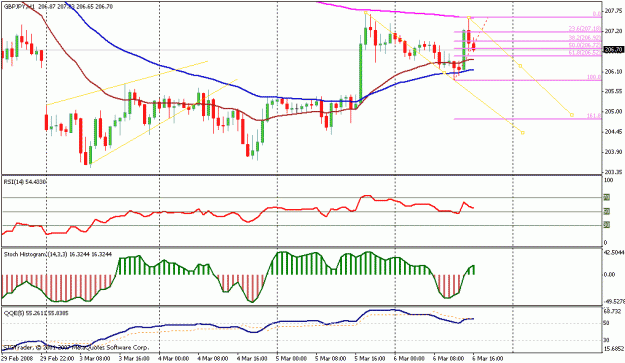Click the 205.00 price axis label

[x=613, y=112]
